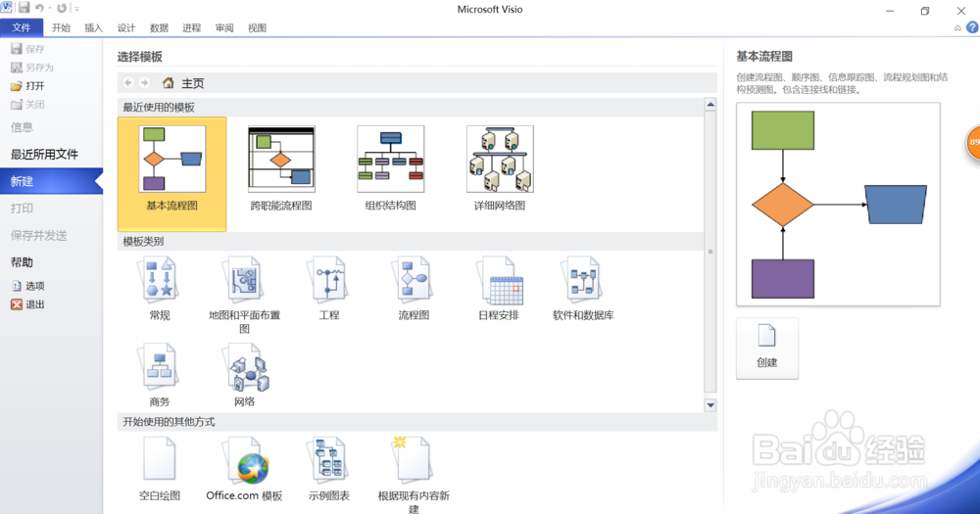980x514 pixels.
Task: Switch to the 审阅 tab
Action: pyautogui.click(x=224, y=27)
